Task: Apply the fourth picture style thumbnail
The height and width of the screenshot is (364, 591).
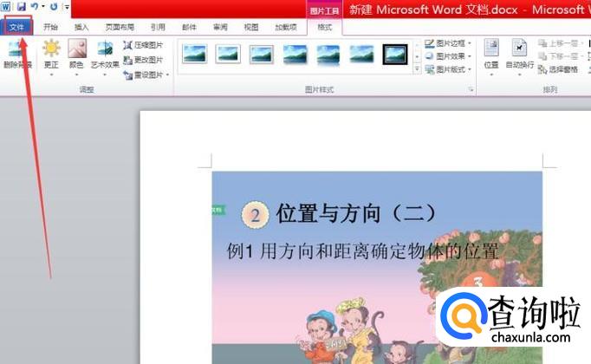Action: 295,54
